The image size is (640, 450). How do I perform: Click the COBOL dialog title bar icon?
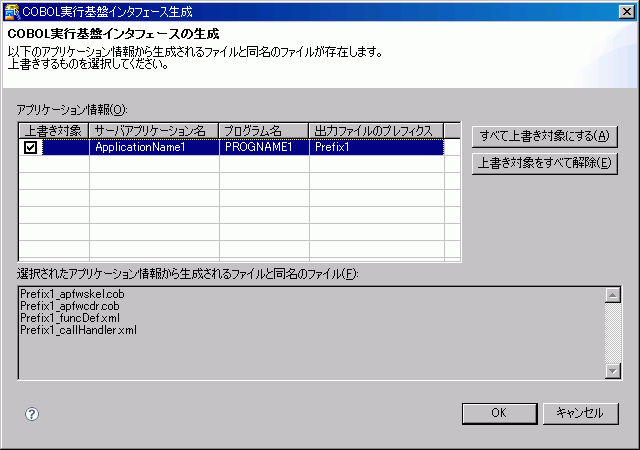pos(12,12)
